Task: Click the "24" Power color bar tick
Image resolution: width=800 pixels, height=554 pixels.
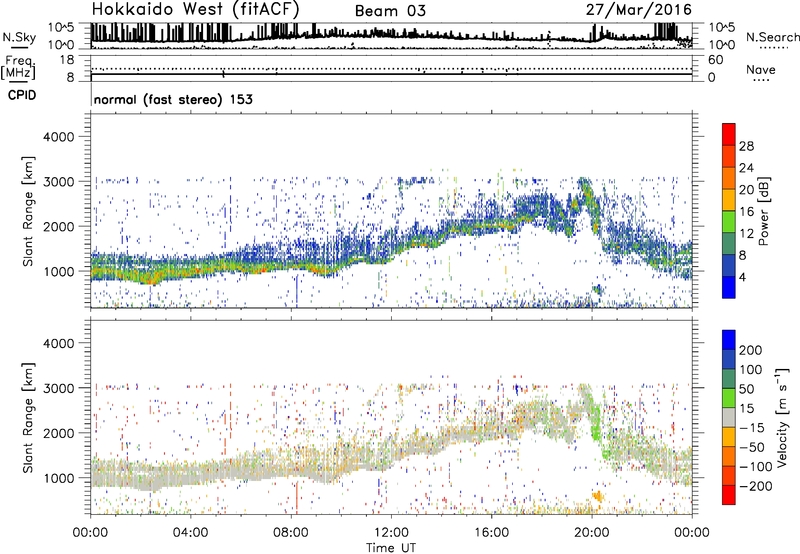Action: [x=746, y=168]
